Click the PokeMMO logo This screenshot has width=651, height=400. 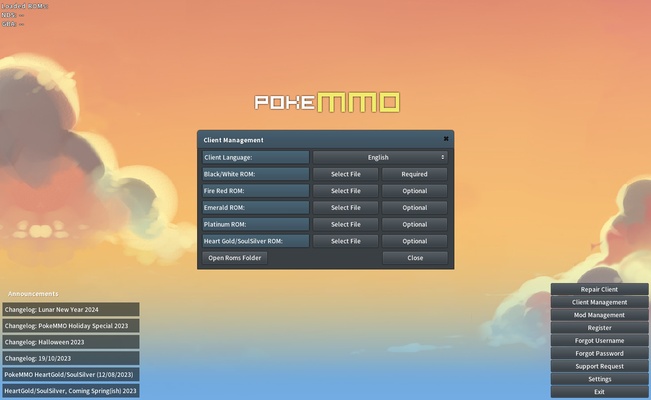click(327, 102)
